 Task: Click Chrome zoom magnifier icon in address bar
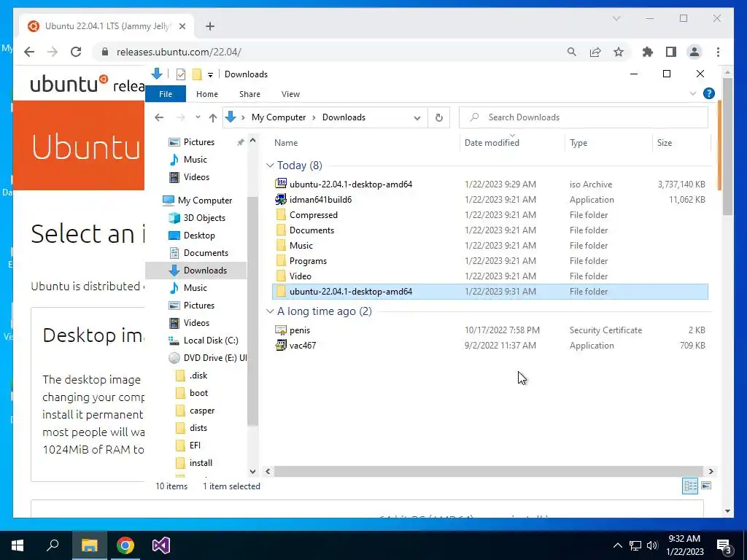[x=572, y=52]
